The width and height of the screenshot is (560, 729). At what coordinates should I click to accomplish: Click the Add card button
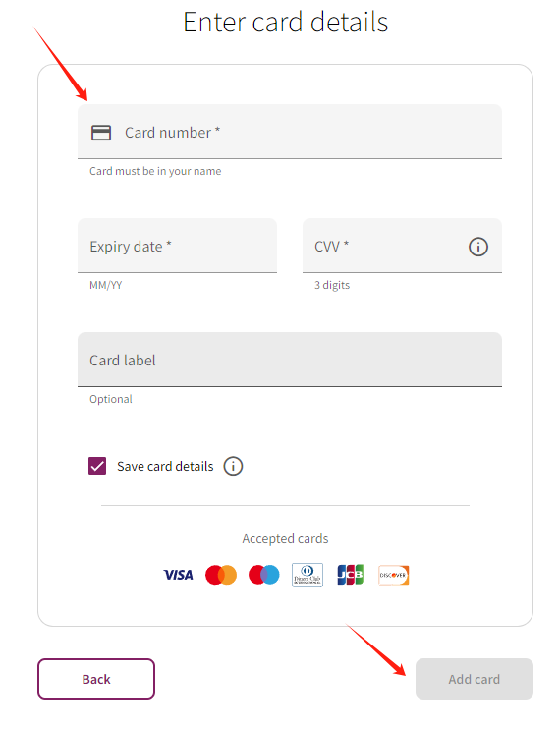(474, 679)
